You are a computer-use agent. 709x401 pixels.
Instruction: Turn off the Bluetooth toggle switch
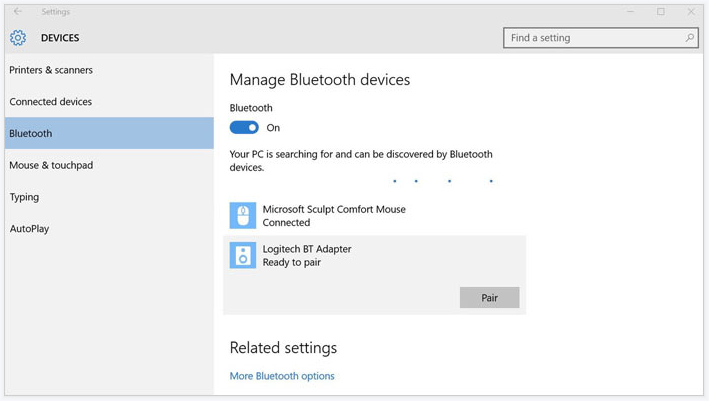coord(244,128)
